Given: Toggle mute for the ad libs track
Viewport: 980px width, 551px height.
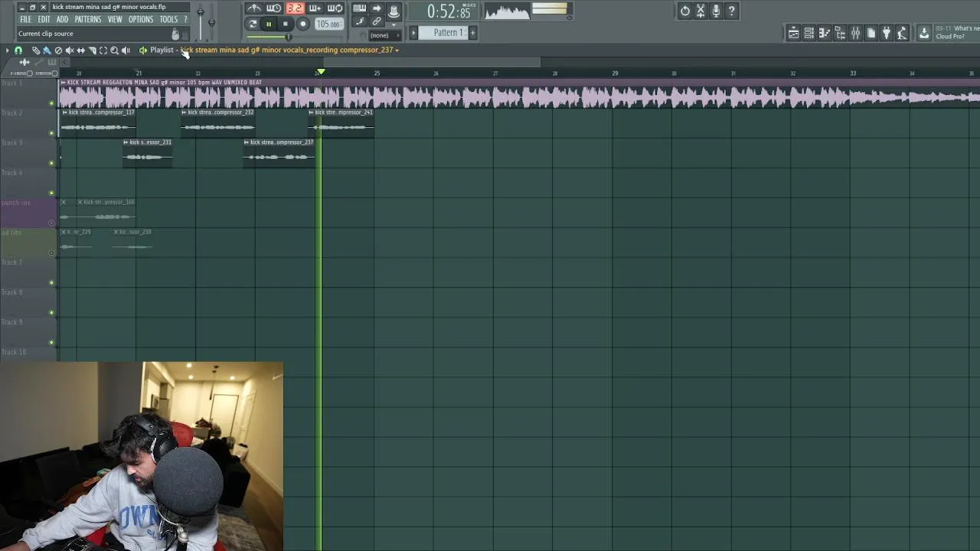Looking at the screenshot, I should (52, 253).
